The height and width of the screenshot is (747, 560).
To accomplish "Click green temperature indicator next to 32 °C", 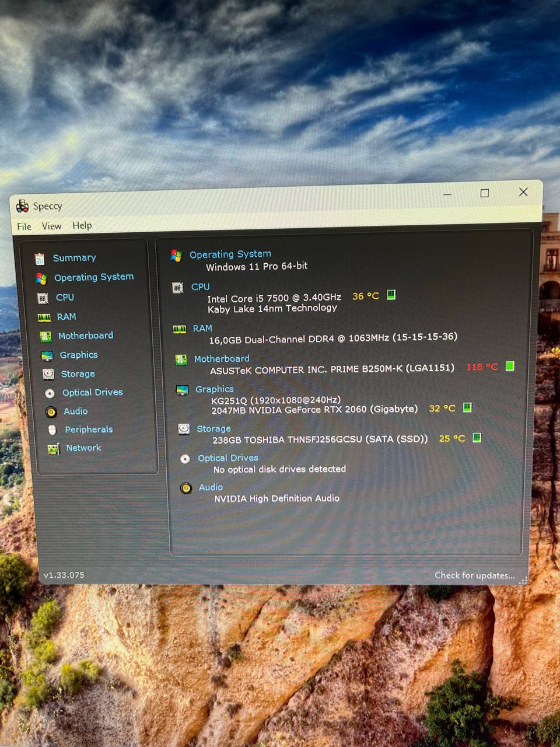I will click(x=467, y=407).
